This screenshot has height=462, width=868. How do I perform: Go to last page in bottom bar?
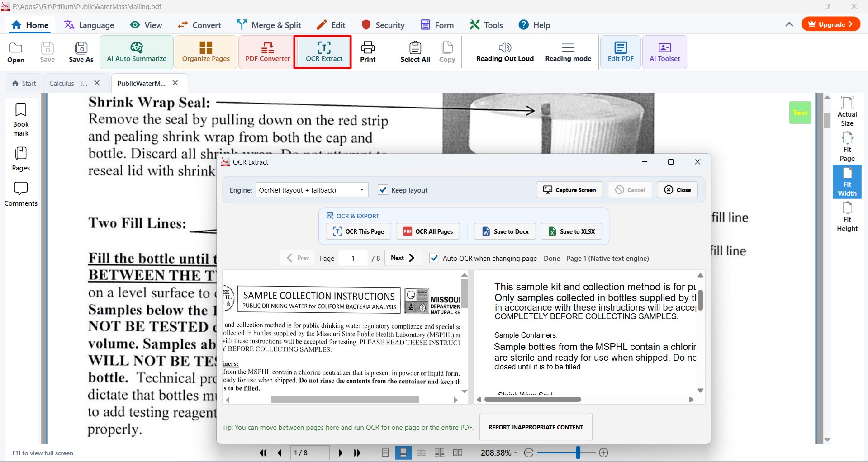coord(357,453)
